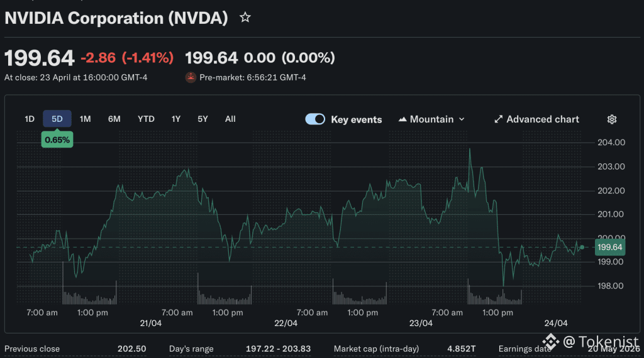This screenshot has height=358, width=644.
Task: Click the green last-price dot on the chart
Action: coord(582,247)
